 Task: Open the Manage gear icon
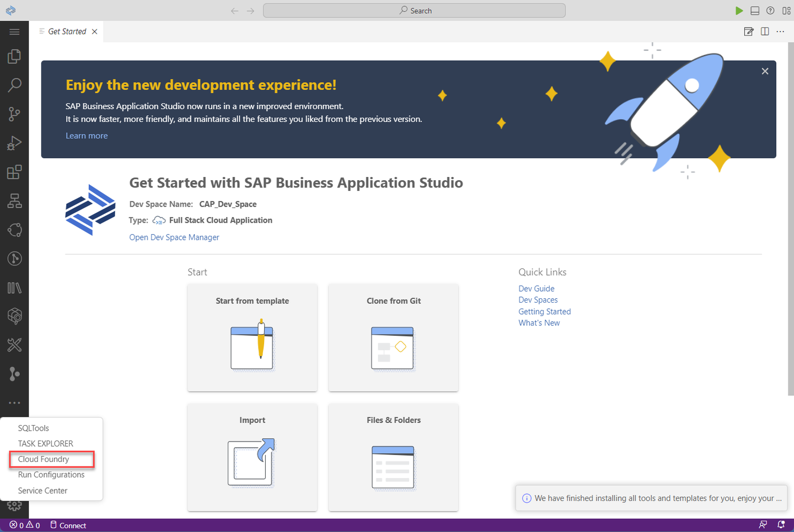(14, 506)
